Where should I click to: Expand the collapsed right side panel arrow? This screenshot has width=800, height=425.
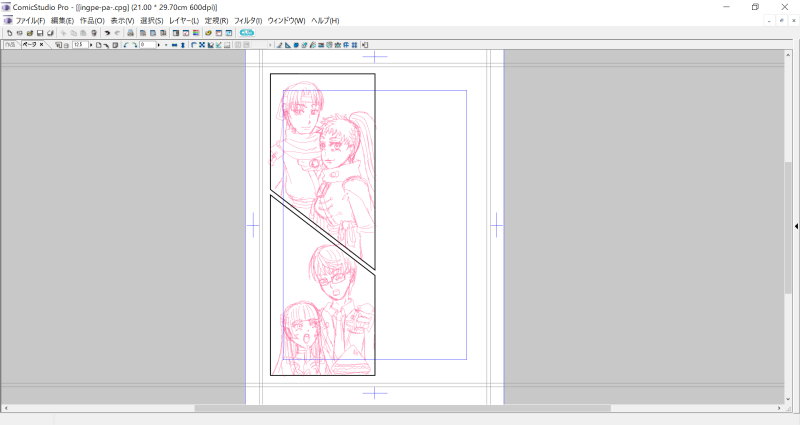point(796,226)
